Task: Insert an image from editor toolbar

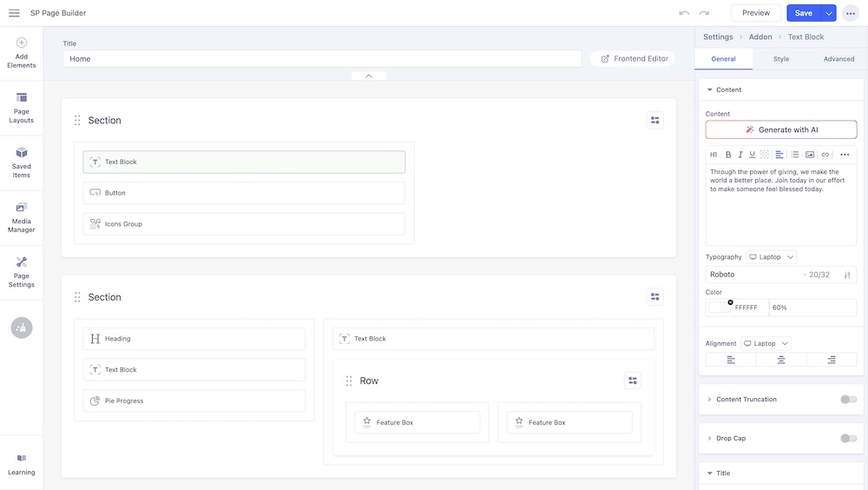Action: coord(810,155)
